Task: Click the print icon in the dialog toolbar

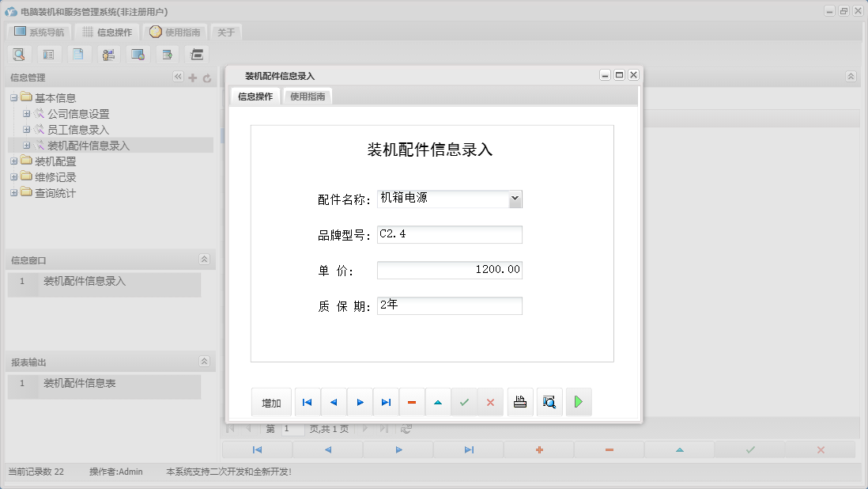Action: [519, 402]
